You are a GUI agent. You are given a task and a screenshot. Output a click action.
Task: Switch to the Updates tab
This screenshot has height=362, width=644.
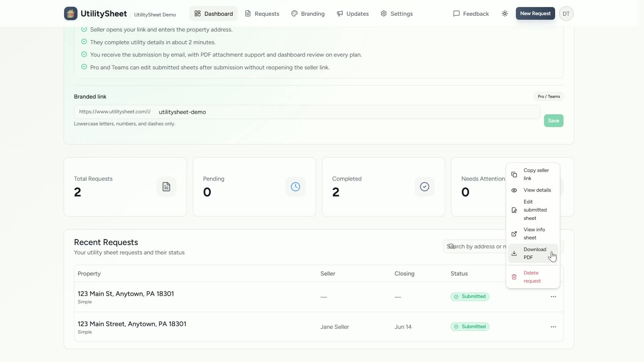[x=353, y=13]
